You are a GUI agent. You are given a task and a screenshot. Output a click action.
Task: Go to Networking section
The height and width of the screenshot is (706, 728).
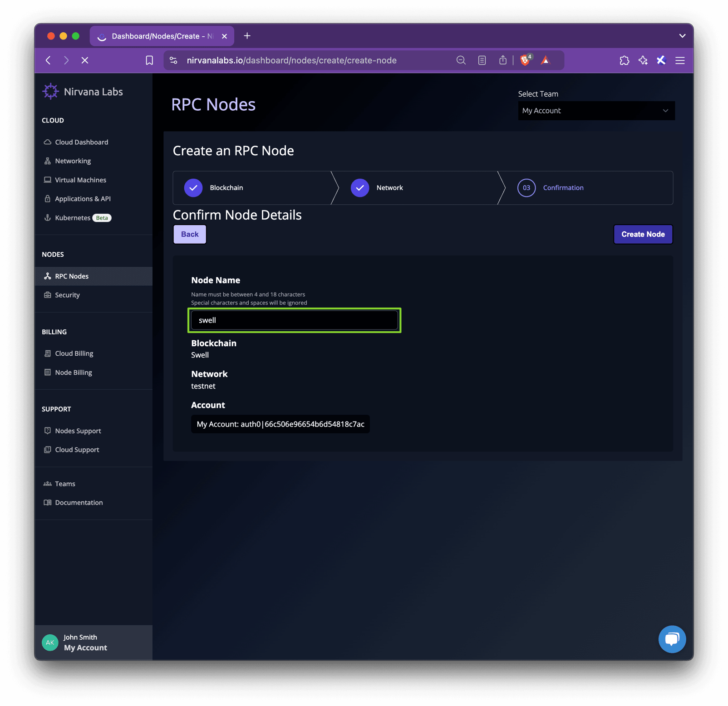pyautogui.click(x=73, y=161)
